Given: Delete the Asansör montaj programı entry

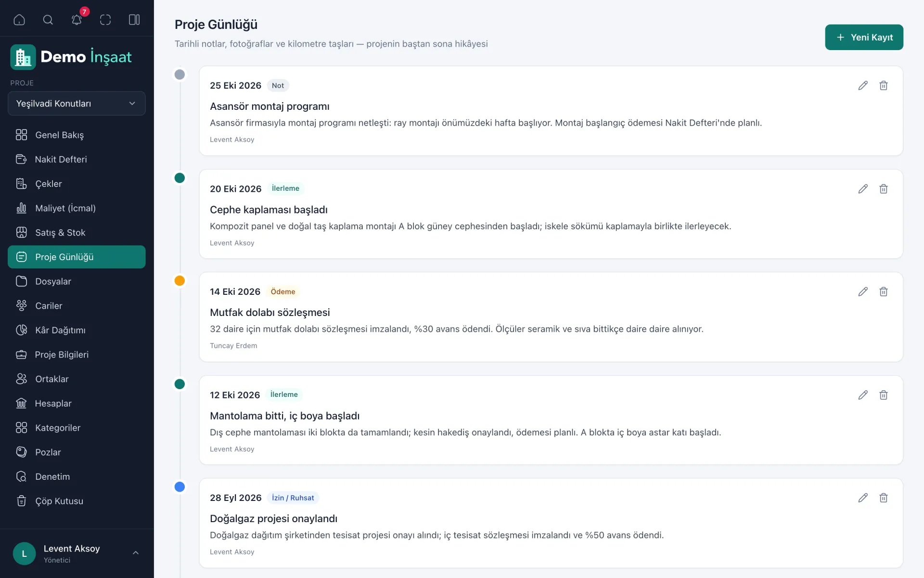Looking at the screenshot, I should pos(884,85).
